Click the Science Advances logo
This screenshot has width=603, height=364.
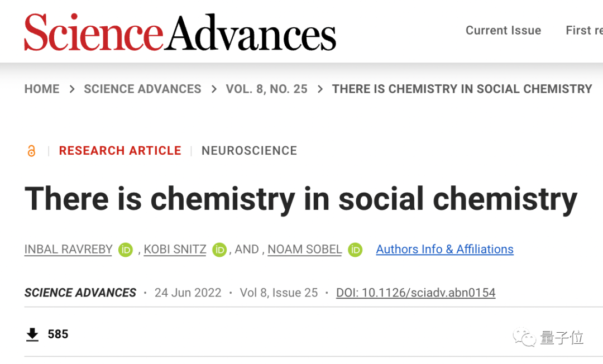[x=180, y=32]
